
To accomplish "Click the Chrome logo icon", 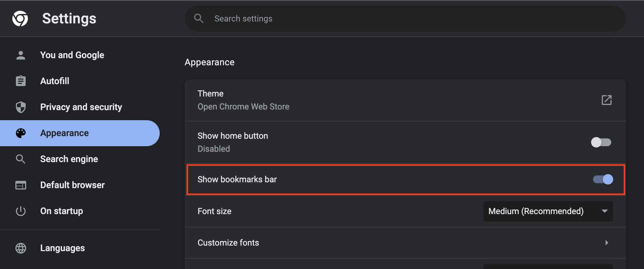I will click(20, 19).
